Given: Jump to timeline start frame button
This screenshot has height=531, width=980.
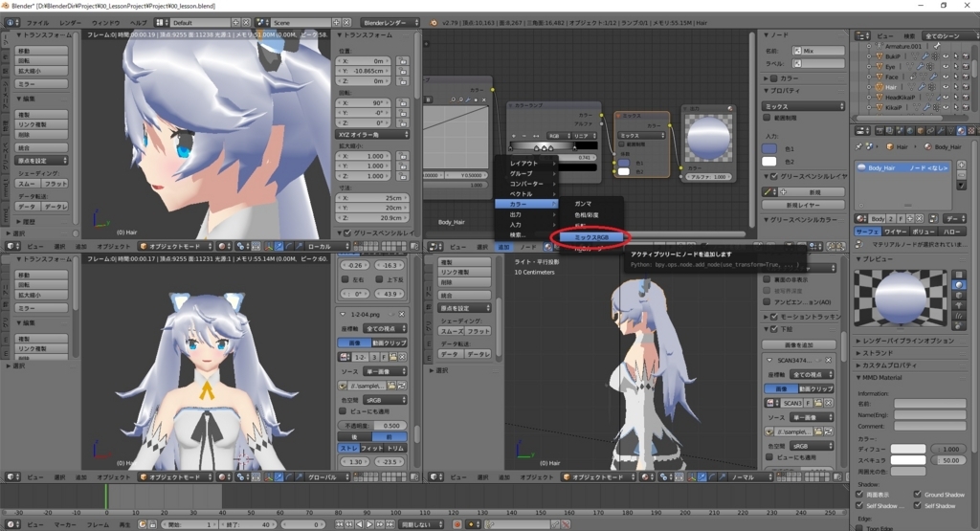Looking at the screenshot, I should coord(340,524).
